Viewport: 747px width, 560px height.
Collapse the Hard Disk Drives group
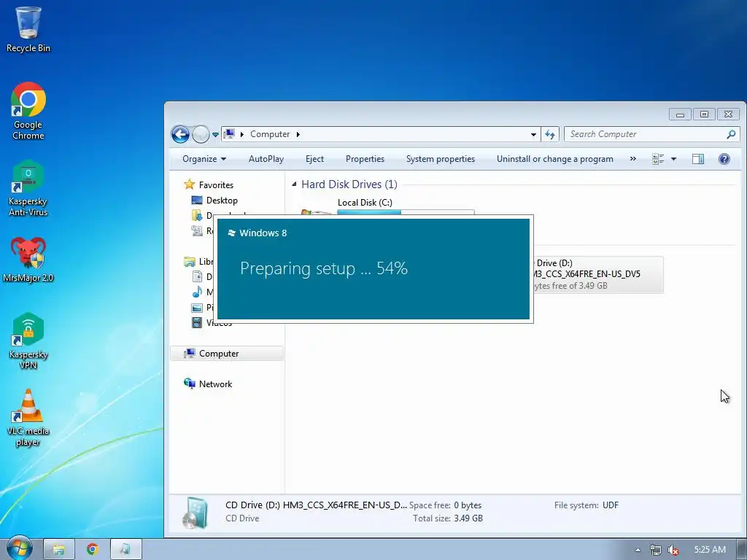pyautogui.click(x=294, y=184)
